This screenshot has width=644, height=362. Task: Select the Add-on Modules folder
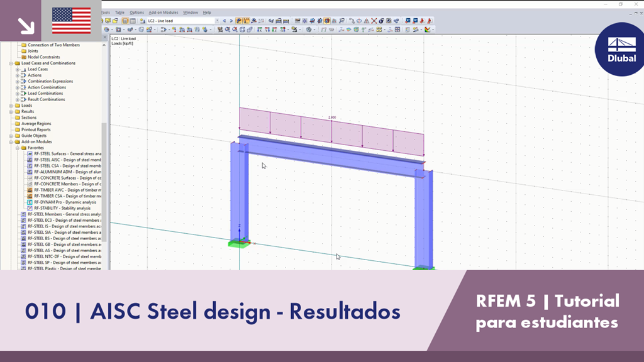pos(36,141)
